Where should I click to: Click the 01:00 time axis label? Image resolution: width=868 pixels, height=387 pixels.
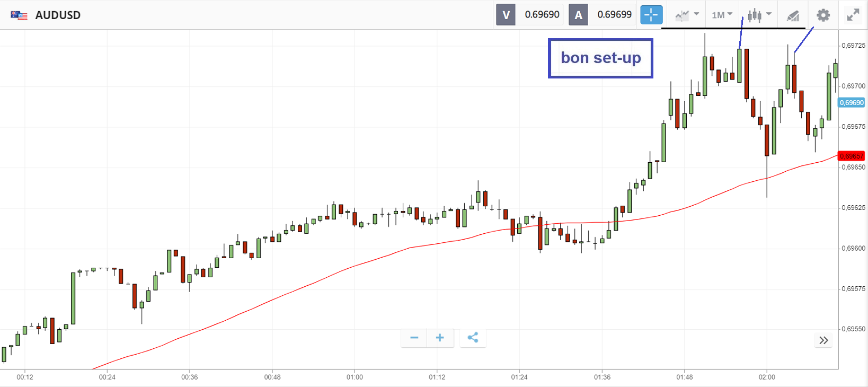click(x=355, y=377)
